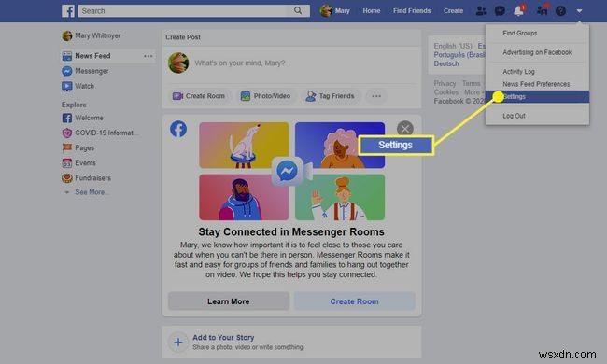
Task: Select Settings in the account menu
Action: point(537,97)
